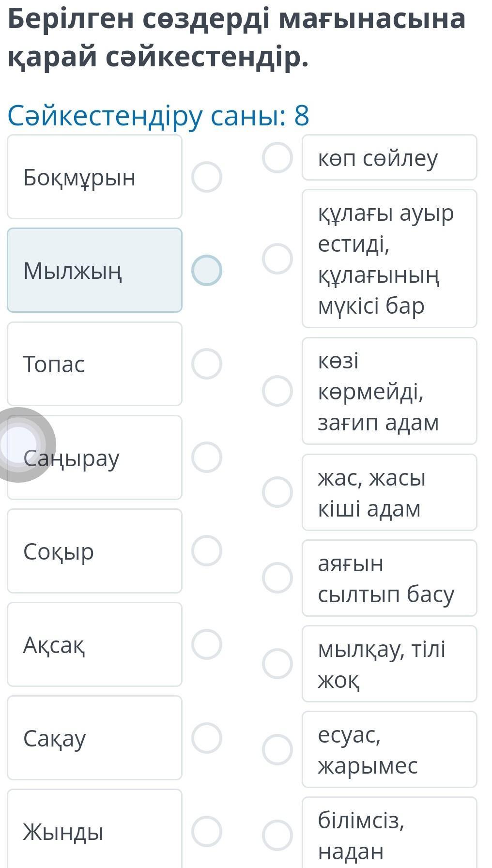Click the Боқмұрын word card
This screenshot has width=492, height=868.
click(94, 177)
